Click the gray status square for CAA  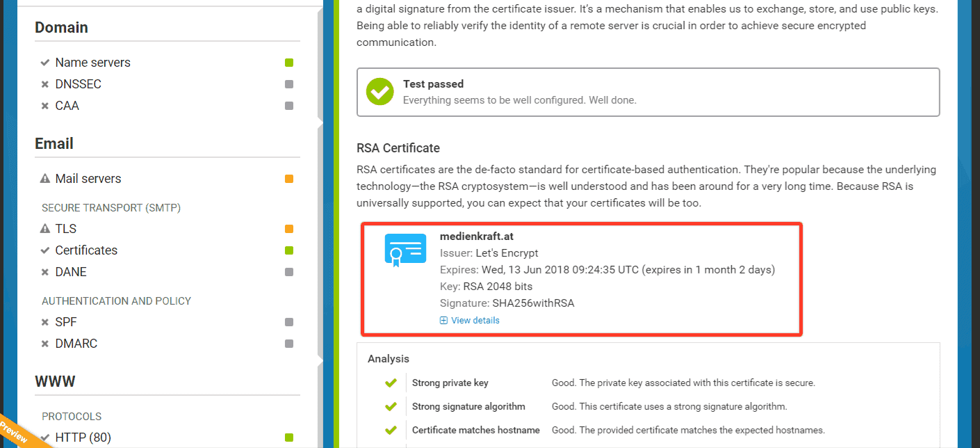coord(289,106)
